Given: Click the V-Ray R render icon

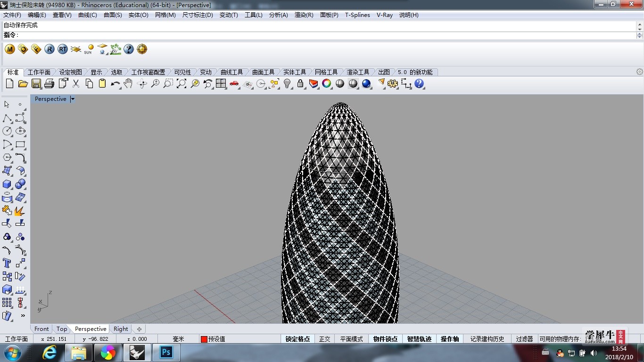Looking at the screenshot, I should tap(50, 49).
